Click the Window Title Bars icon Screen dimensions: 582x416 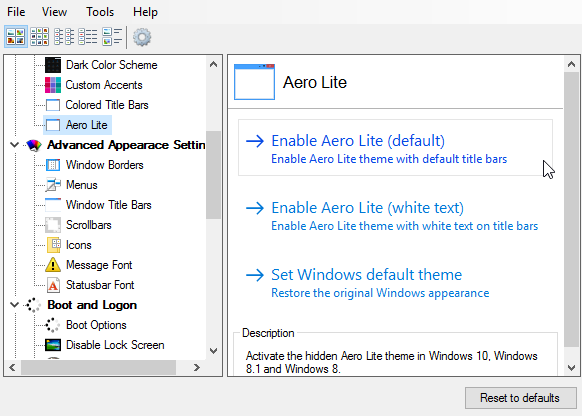click(53, 205)
